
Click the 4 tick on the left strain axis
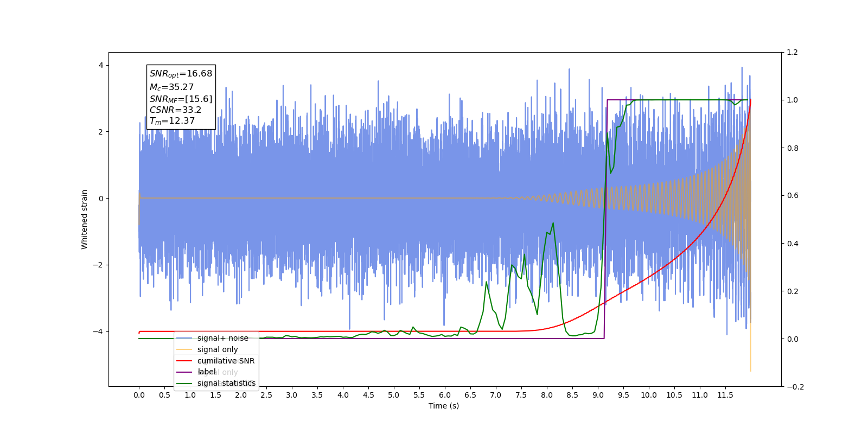point(101,65)
